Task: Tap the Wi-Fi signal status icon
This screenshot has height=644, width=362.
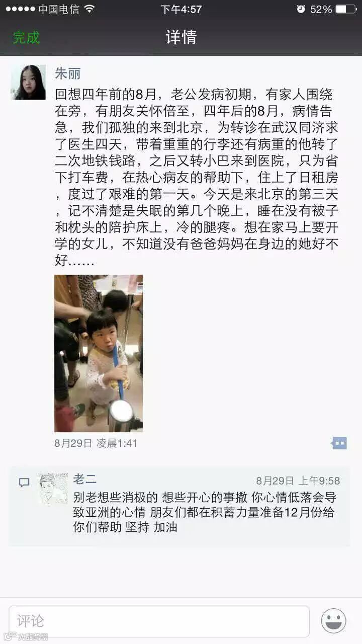Action: pos(89,9)
